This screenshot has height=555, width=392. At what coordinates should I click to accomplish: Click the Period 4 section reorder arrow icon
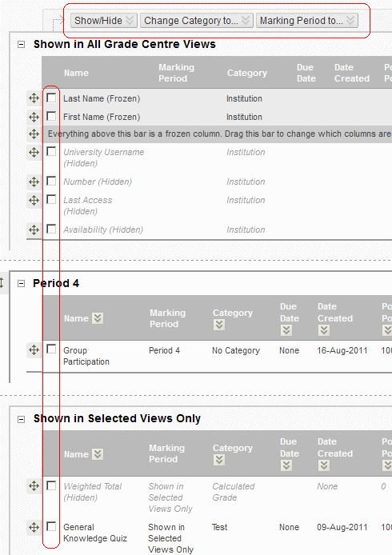point(2,283)
